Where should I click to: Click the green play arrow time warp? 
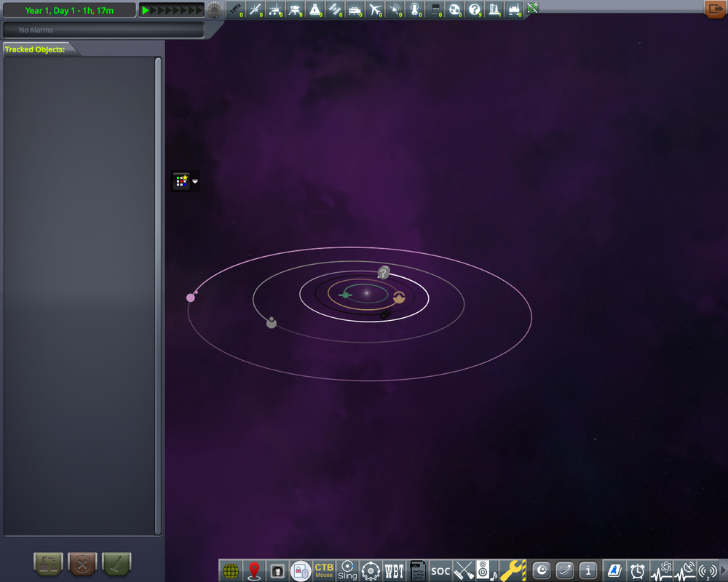coord(146,10)
